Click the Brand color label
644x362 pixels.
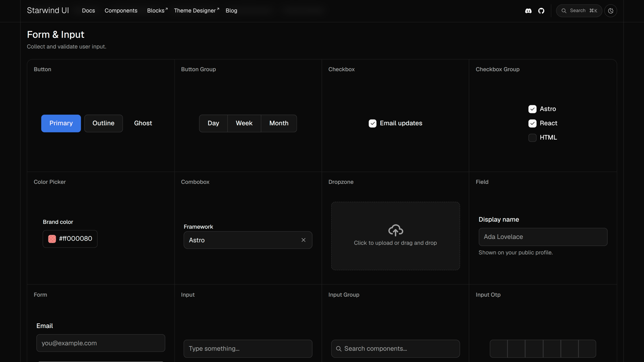click(x=58, y=222)
